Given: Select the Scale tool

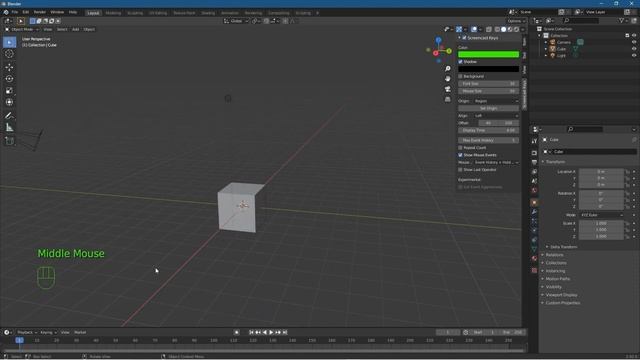Looking at the screenshot, I should click(9, 91).
